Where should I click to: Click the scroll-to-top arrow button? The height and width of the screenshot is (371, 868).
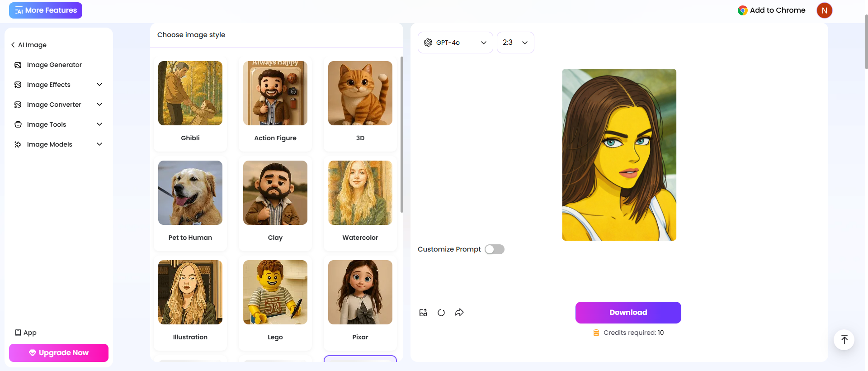(x=844, y=340)
